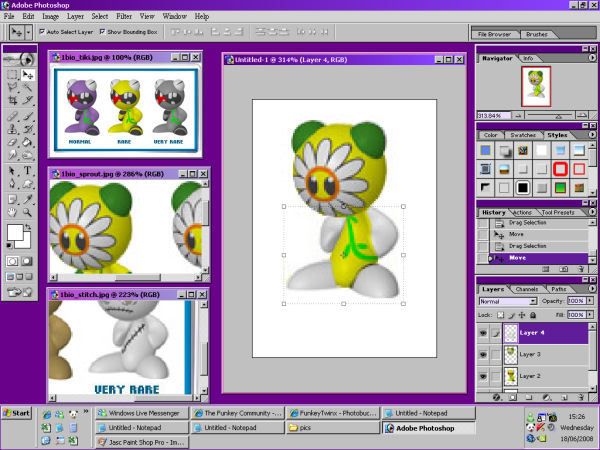The width and height of the screenshot is (600, 450).
Task: Open the Brushes palette well tab
Action: point(536,34)
